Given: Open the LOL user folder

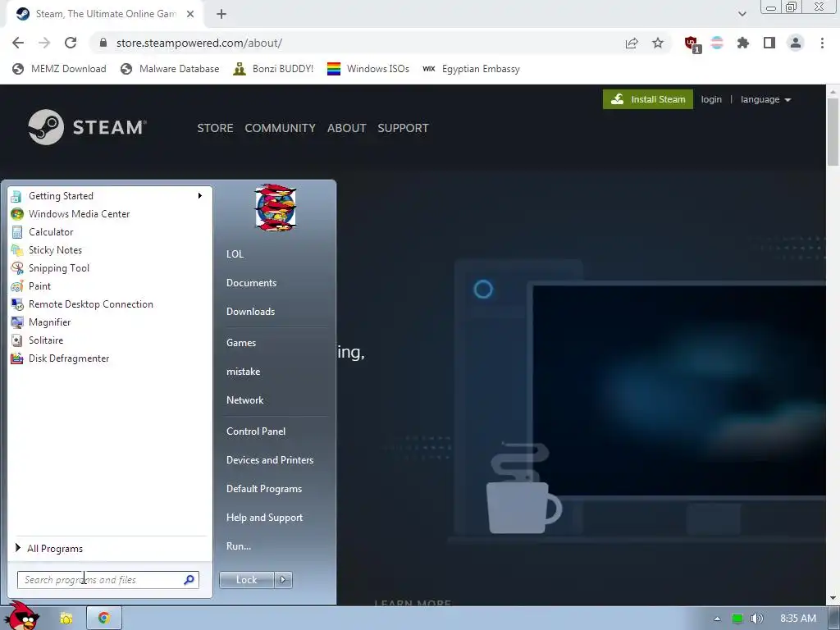Looking at the screenshot, I should (235, 254).
